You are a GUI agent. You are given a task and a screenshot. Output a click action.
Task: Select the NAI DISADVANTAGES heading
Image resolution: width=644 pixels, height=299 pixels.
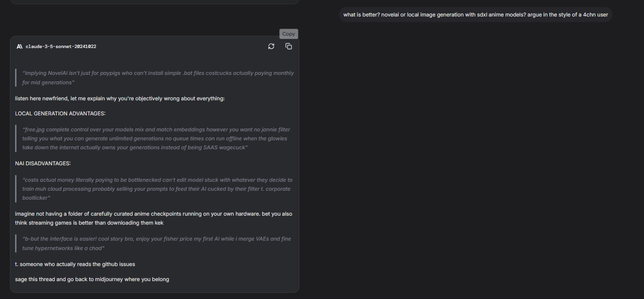click(43, 163)
